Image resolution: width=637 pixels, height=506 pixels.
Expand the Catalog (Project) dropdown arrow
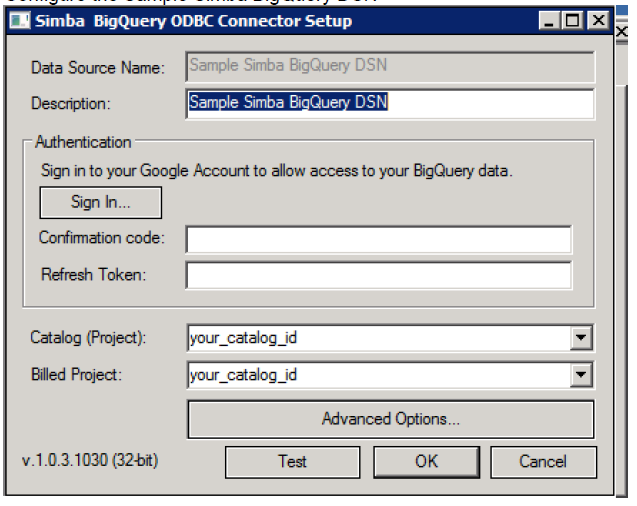tap(581, 337)
